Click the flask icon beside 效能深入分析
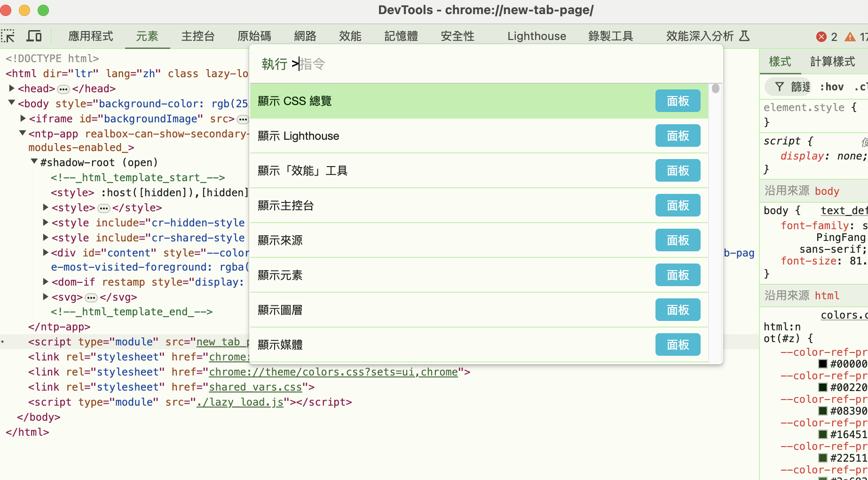Viewport: 868px width, 480px height. pyautogui.click(x=744, y=36)
